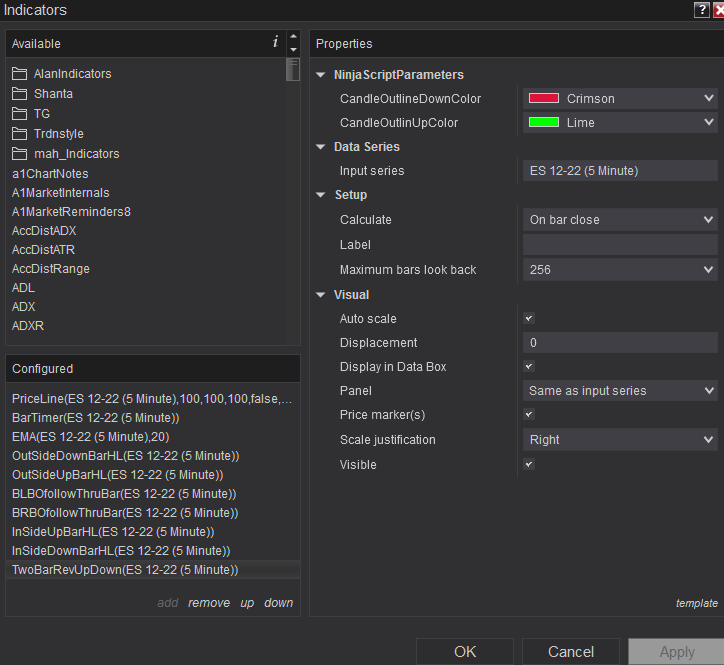Select configured OutSideDownBarHL indicator
Viewport: 724px width, 665px height.
tap(152, 455)
